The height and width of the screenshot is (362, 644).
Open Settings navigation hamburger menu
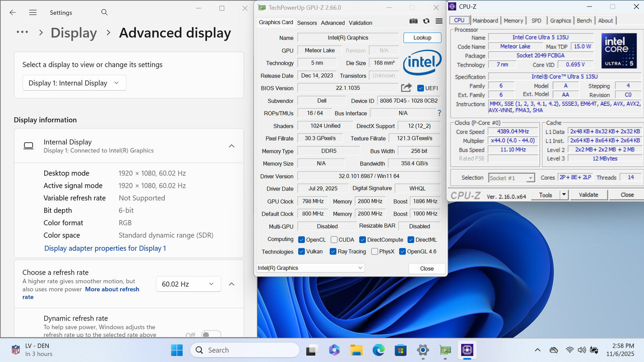click(x=33, y=12)
